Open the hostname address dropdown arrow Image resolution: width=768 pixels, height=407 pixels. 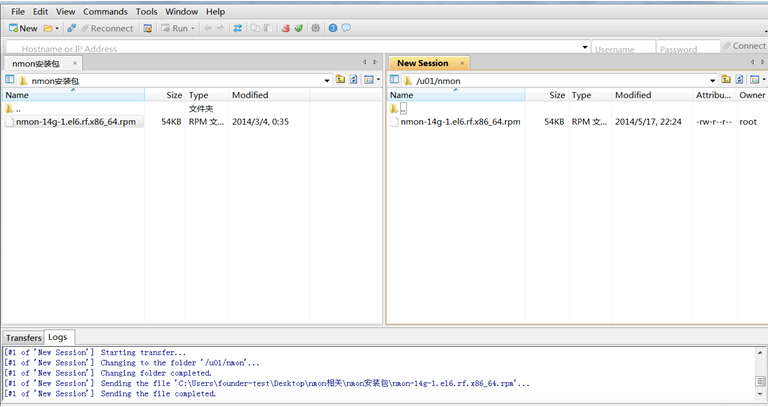tap(585, 48)
